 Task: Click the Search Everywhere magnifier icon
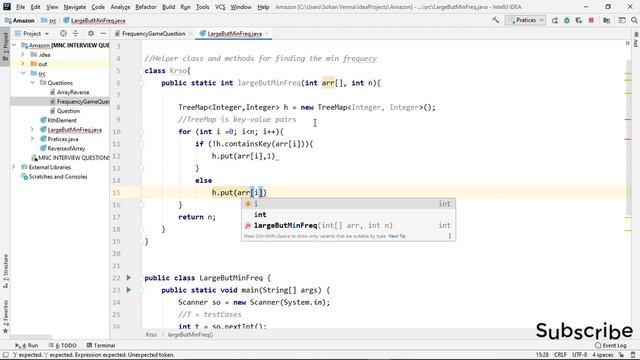click(634, 20)
